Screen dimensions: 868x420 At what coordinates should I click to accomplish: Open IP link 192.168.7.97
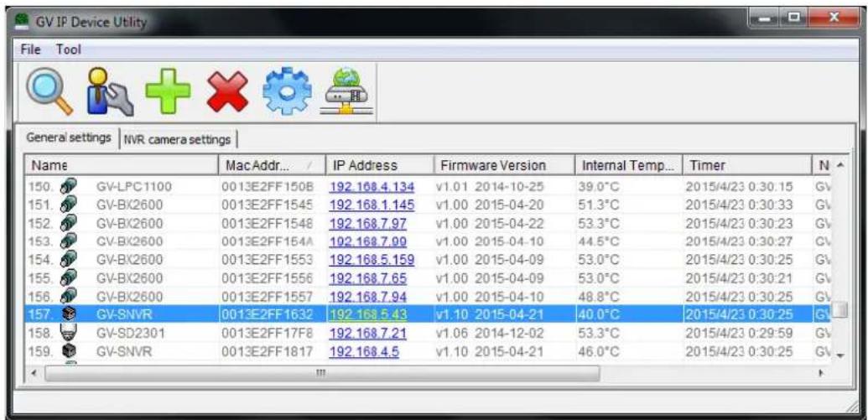(x=367, y=224)
